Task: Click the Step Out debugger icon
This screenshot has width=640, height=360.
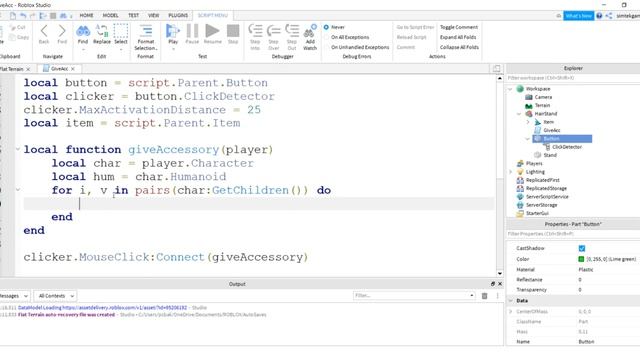Action: tap(292, 31)
